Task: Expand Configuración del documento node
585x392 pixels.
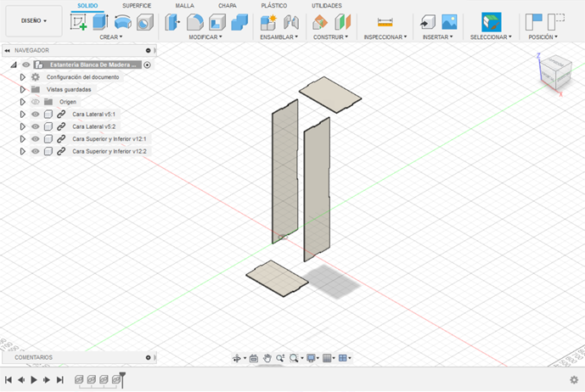Action: [22, 77]
